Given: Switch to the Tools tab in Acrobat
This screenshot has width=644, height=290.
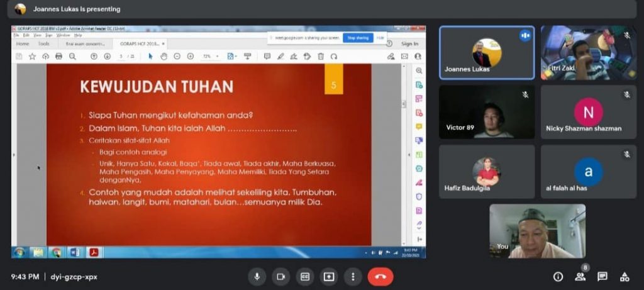Looking at the screenshot, I should coord(43,44).
